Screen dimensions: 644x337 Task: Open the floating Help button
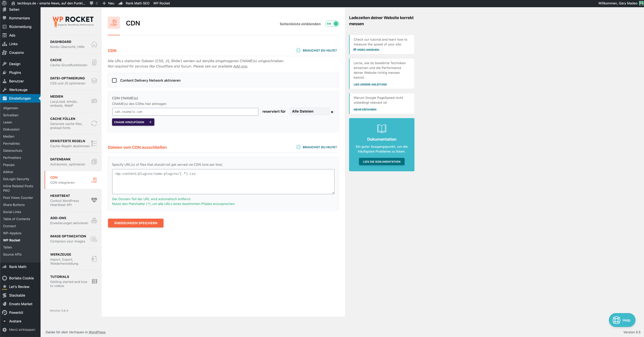[x=622, y=320]
